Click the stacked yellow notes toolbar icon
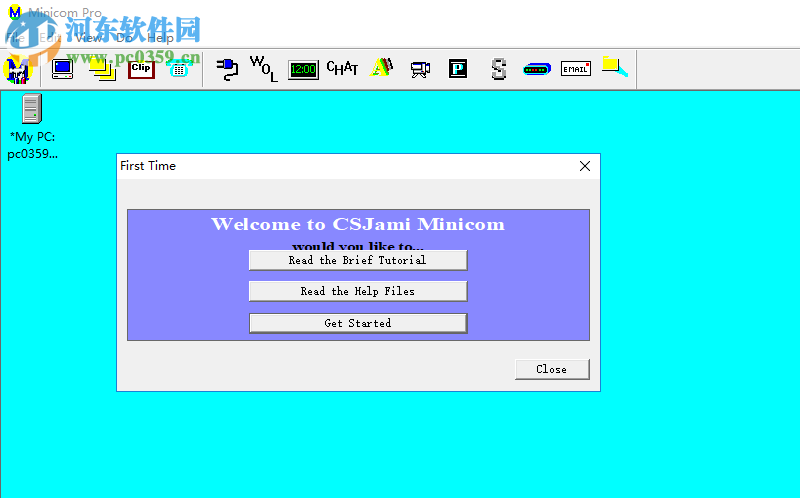Screen dimensions: 800x498 [102, 69]
